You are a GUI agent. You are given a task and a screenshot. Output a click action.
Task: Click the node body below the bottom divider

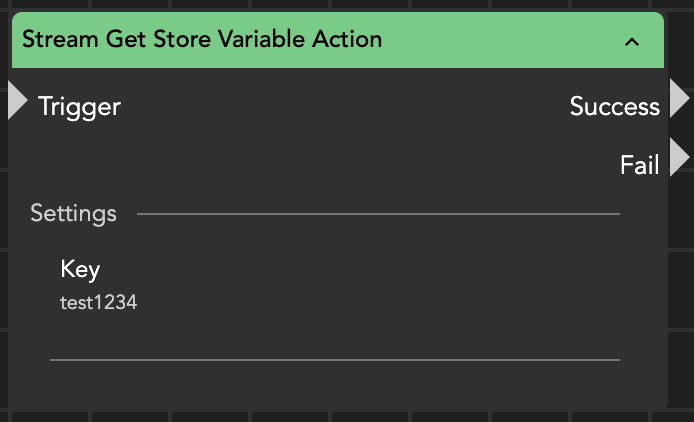[x=334, y=385]
